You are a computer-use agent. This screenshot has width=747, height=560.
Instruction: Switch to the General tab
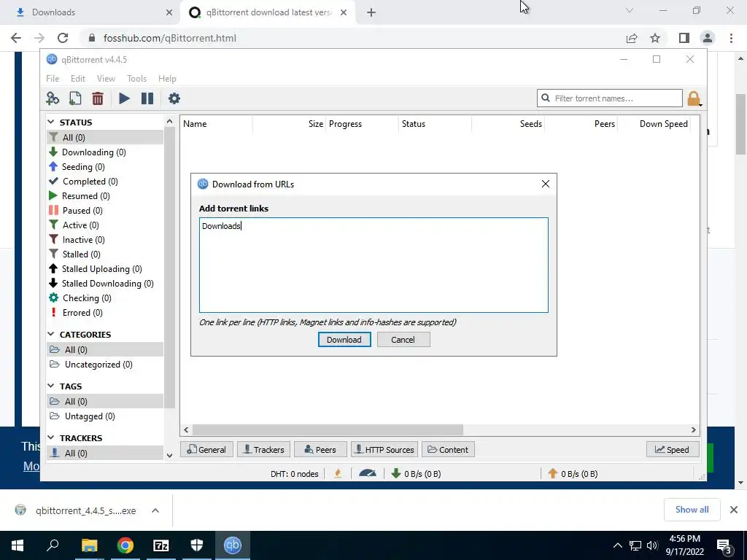pyautogui.click(x=206, y=449)
